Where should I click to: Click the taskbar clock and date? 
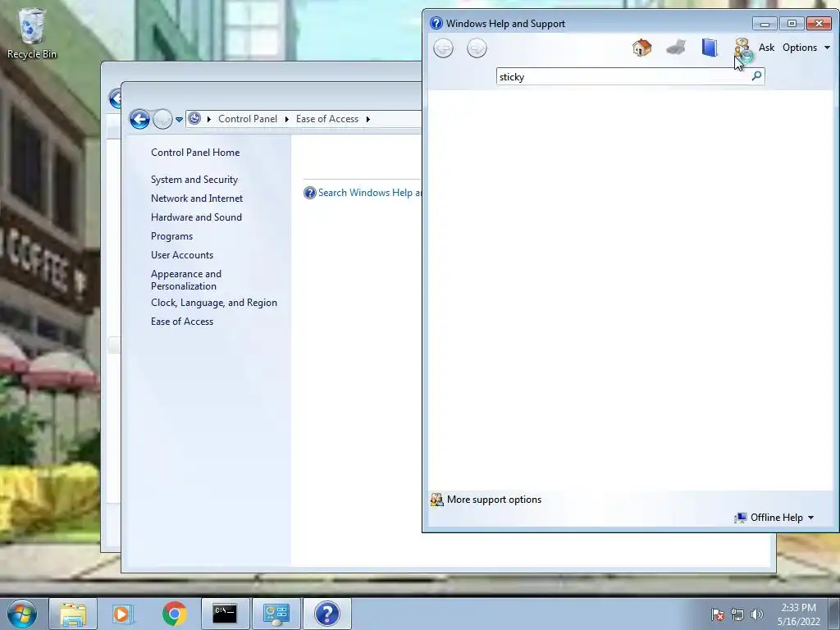[x=798, y=614]
